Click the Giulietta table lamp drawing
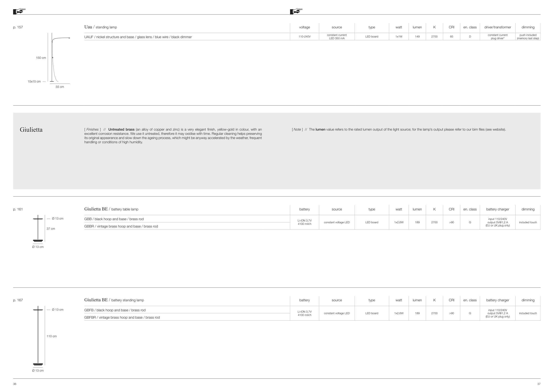Screen dimensions: 554x392 coord(38,228)
